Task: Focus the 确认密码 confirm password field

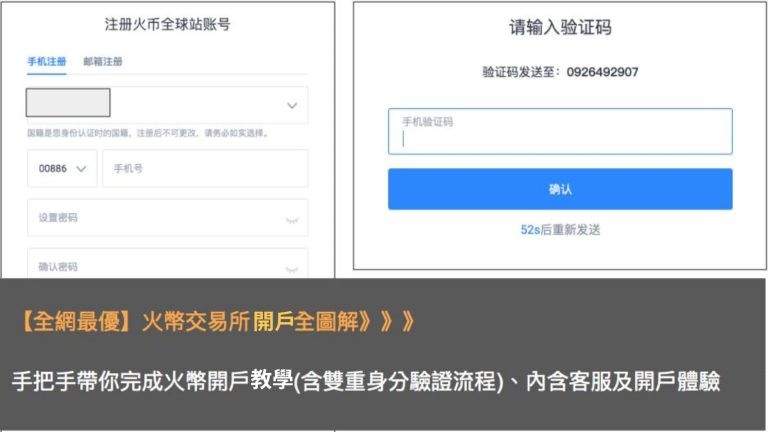Action: pos(168,264)
